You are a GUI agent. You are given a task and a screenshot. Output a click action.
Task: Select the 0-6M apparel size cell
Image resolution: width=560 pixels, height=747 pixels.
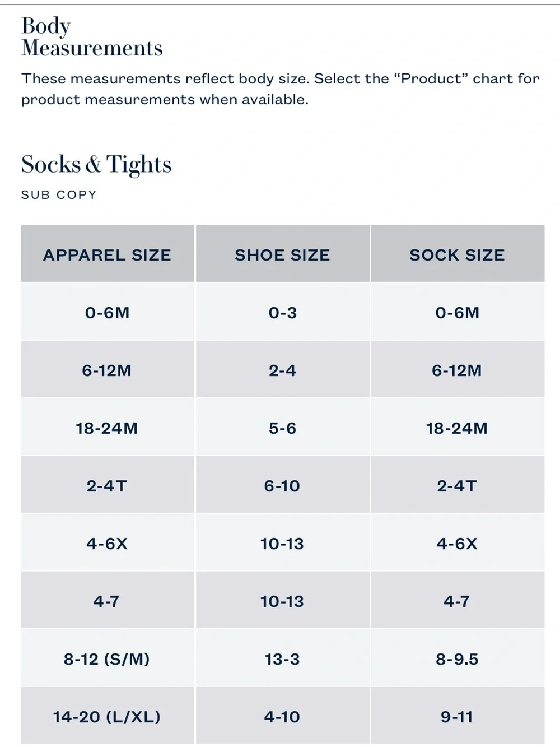108,312
